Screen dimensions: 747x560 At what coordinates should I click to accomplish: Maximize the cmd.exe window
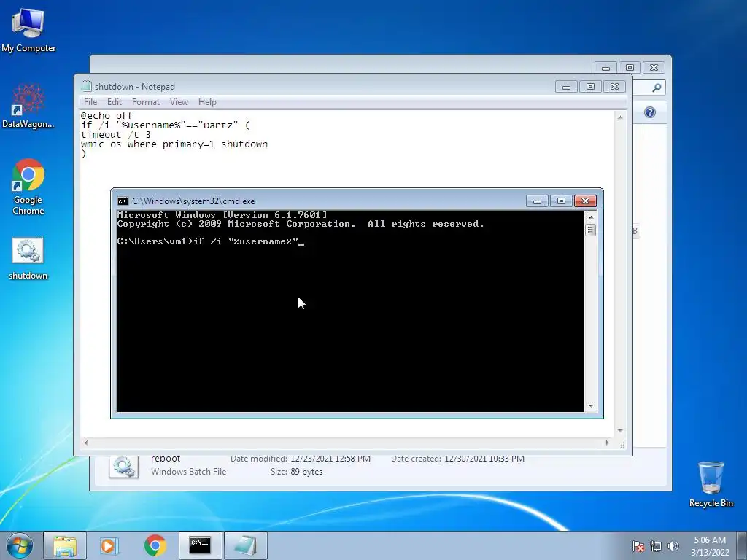561,201
